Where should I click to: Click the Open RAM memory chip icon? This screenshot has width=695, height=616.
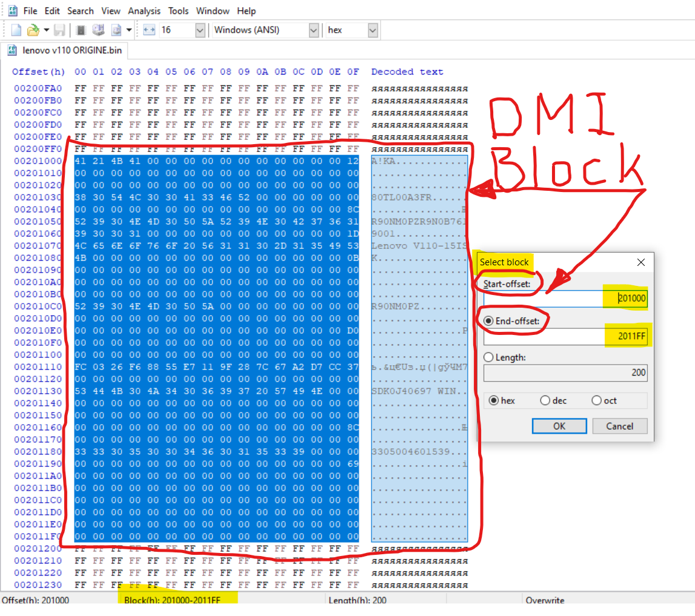[x=81, y=30]
